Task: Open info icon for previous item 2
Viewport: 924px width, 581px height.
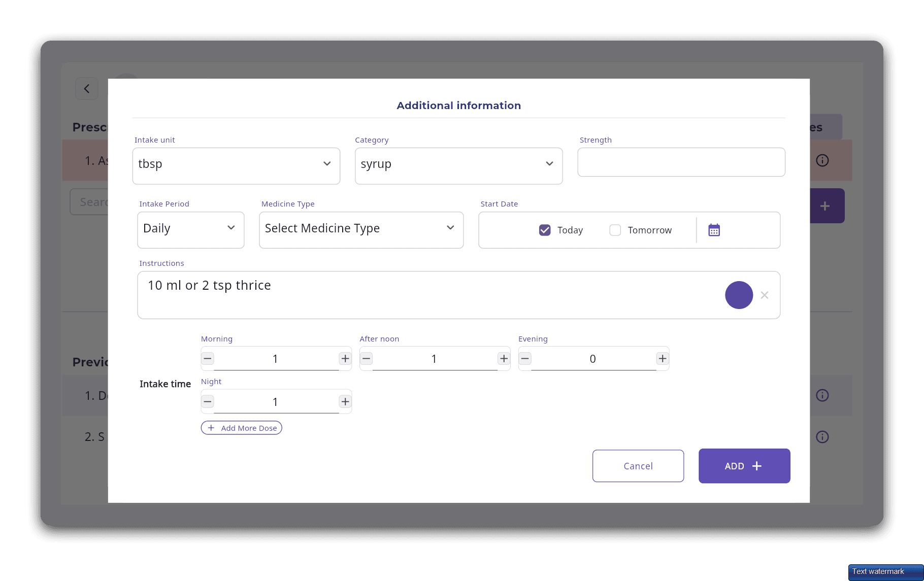Action: coord(822,437)
